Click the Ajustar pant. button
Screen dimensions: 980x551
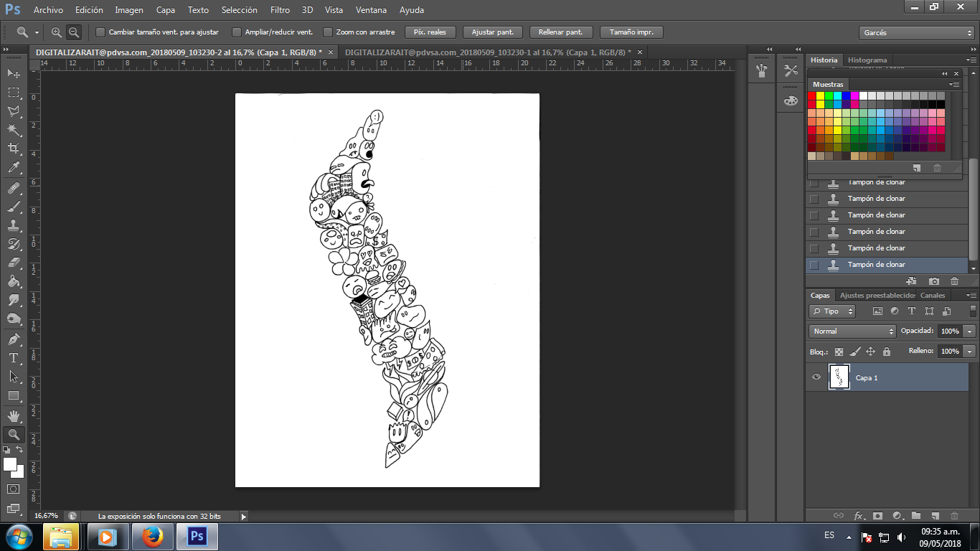tap(492, 32)
